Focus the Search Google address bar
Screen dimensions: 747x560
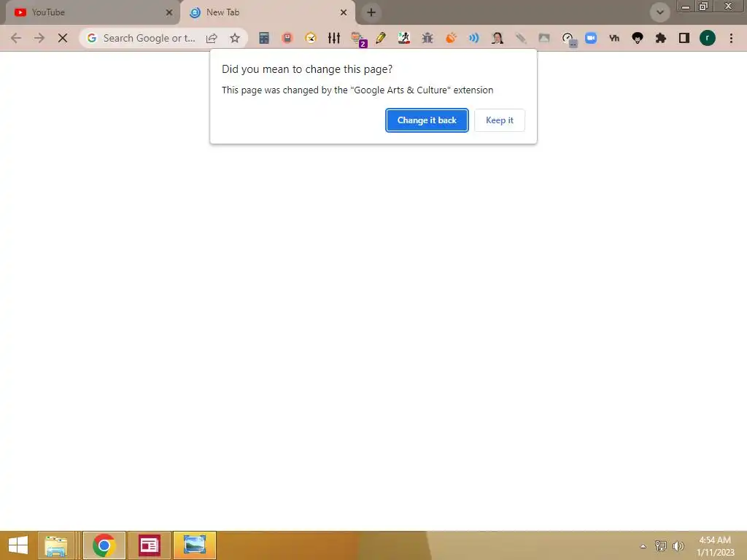tap(149, 38)
